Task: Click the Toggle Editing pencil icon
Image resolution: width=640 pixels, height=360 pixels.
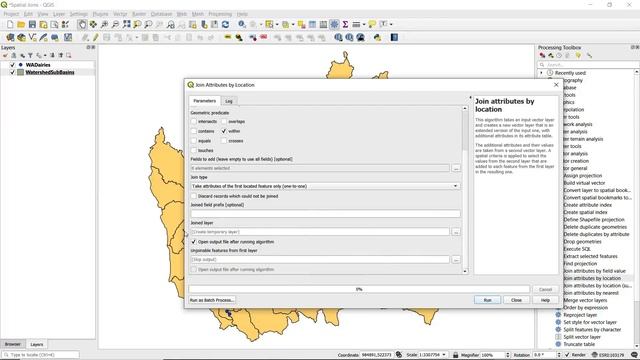Action: tap(96, 38)
